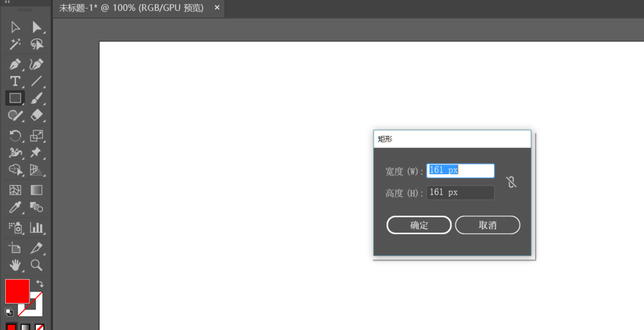
Task: Select the Perspective Grid tool
Action: (x=37, y=170)
